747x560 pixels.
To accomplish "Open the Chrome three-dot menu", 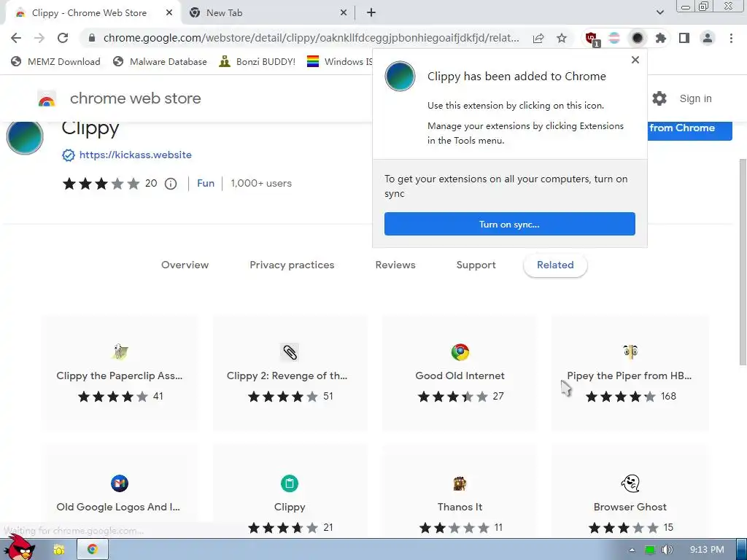I will point(731,38).
